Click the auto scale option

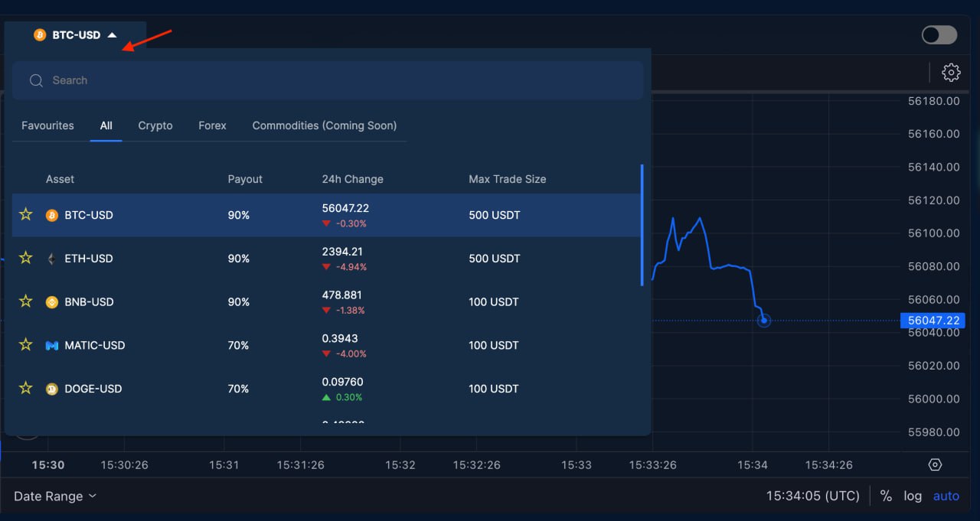(946, 496)
